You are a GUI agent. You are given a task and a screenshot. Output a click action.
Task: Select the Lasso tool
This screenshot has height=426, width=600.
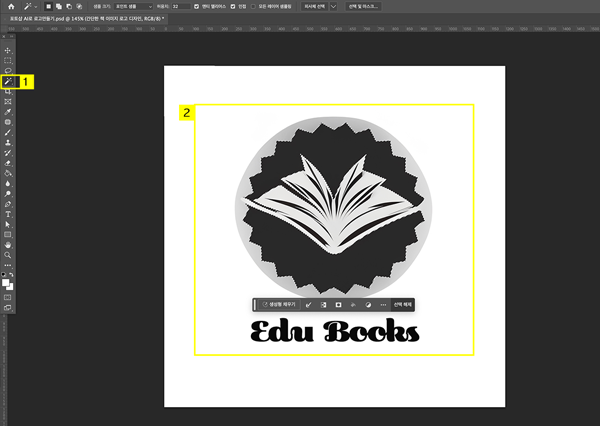[x=8, y=71]
